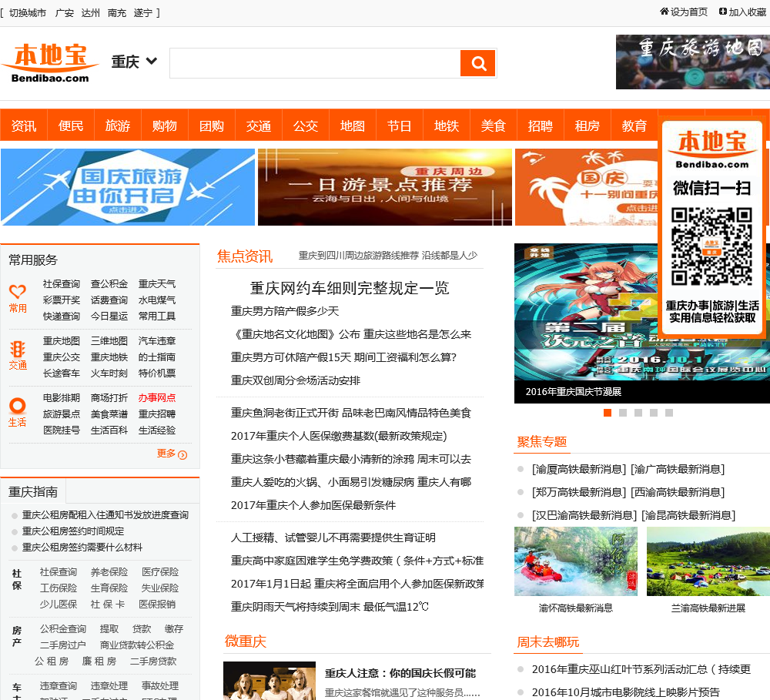Open the 公交 navigation tab

(306, 126)
